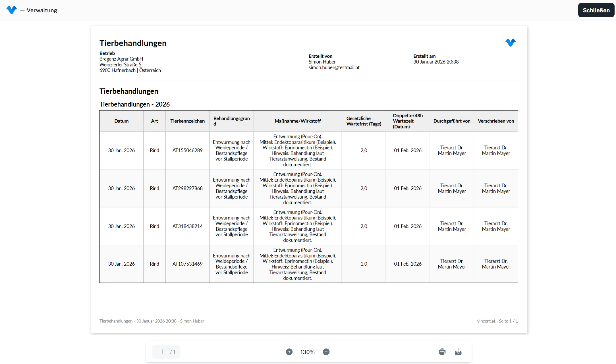Click the current page number field

[x=162, y=352]
